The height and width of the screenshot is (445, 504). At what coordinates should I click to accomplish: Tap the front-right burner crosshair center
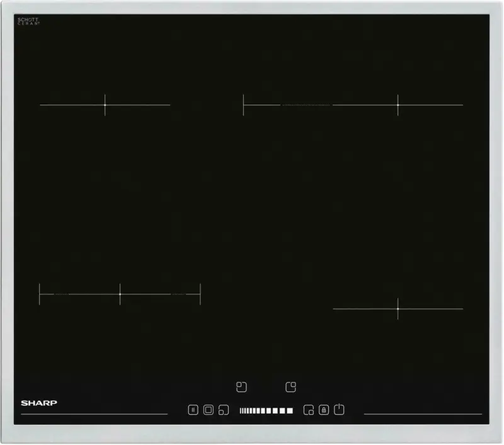(x=398, y=309)
